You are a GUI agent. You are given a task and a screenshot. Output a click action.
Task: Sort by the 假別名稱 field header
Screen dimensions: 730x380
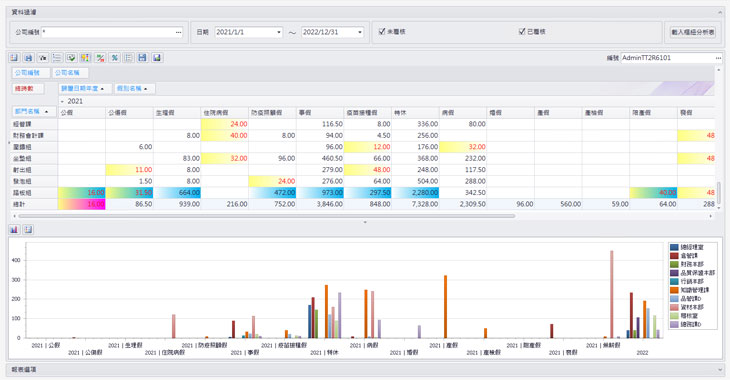click(135, 88)
